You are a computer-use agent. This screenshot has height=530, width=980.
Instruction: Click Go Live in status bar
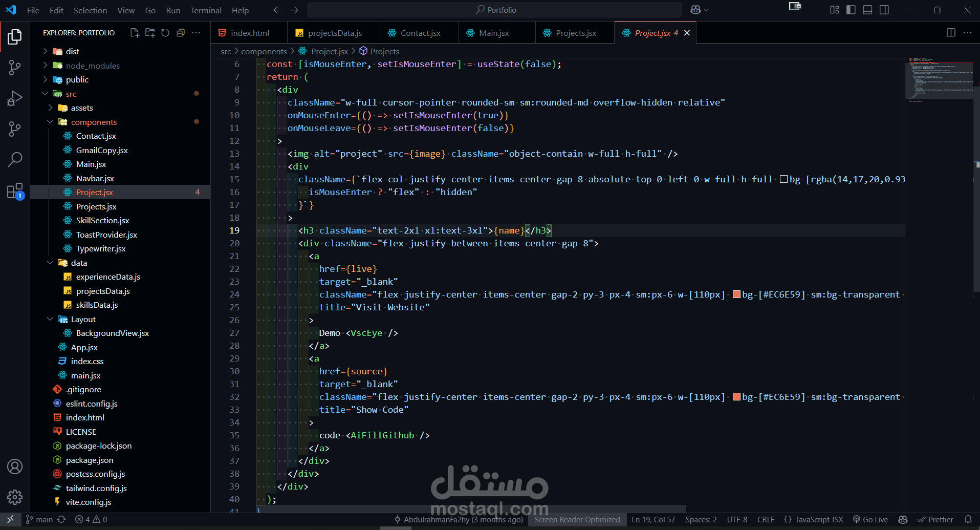point(870,519)
